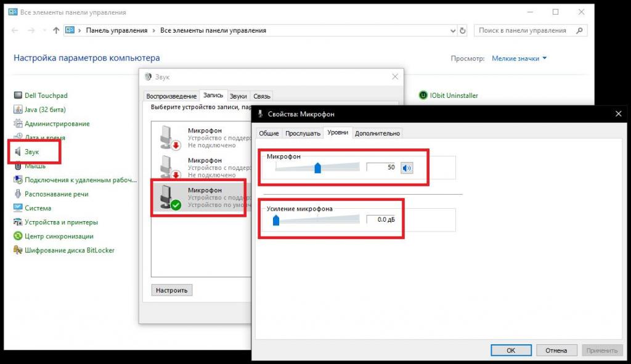Switch to the Прослушать tab
Image resolution: width=631 pixels, height=364 pixels.
303,133
